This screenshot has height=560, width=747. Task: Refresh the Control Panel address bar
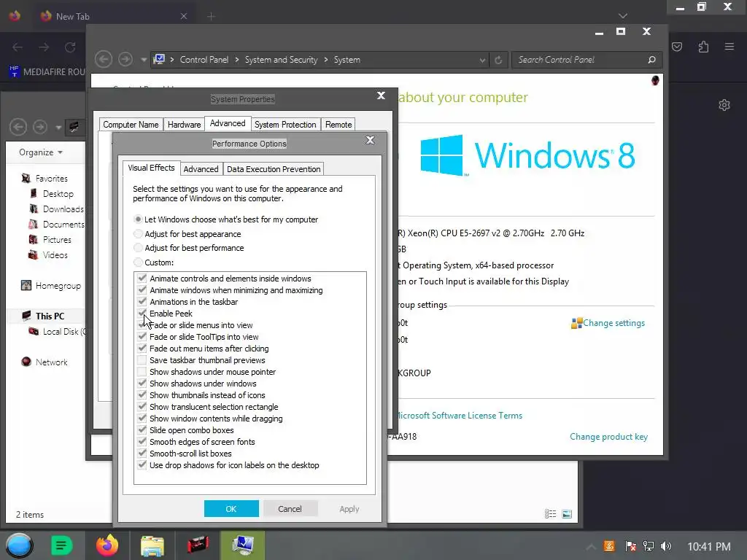tap(498, 60)
